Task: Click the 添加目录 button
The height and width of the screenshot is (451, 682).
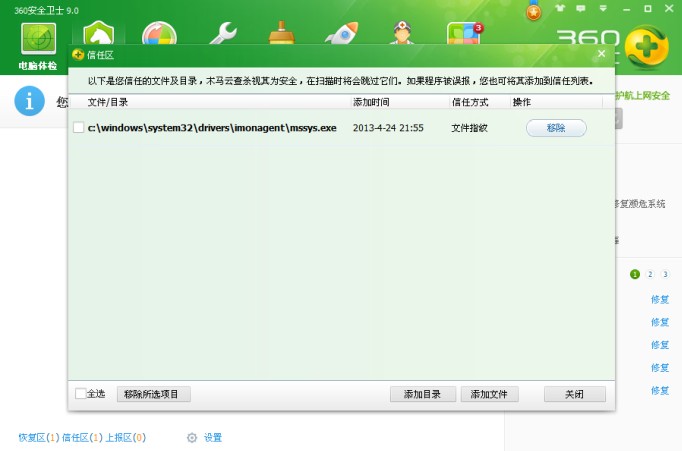Action: tap(422, 394)
